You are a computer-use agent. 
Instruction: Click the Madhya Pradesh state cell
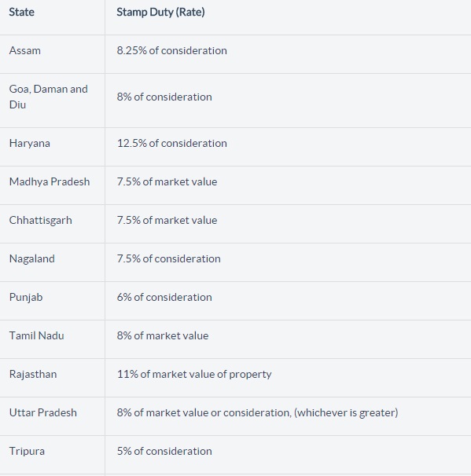50,181
